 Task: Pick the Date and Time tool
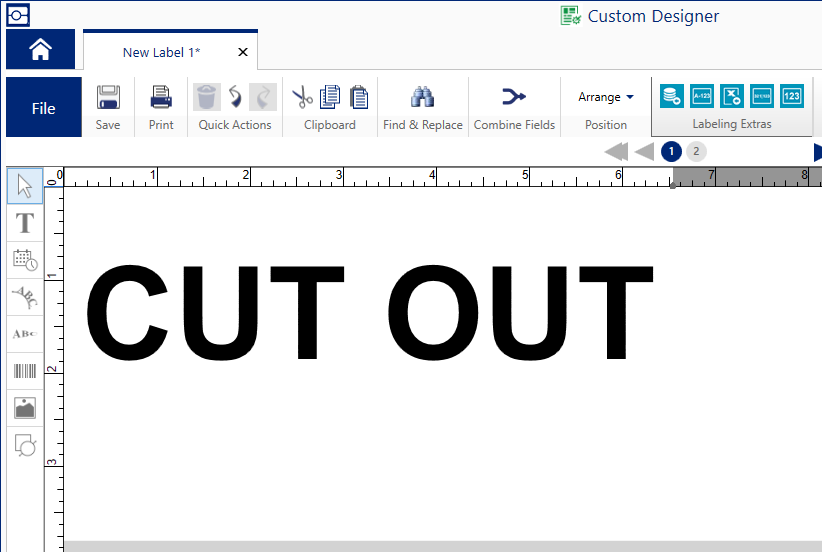pyautogui.click(x=25, y=260)
